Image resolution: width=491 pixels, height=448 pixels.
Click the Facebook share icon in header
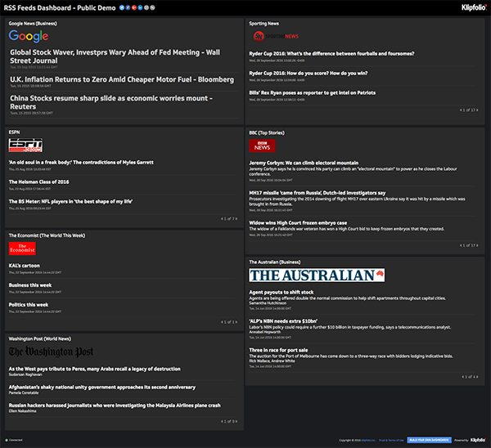point(128,7)
